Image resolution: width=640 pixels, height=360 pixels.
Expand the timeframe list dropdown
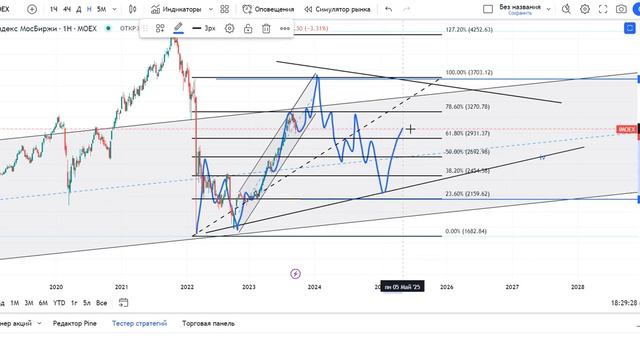click(114, 9)
